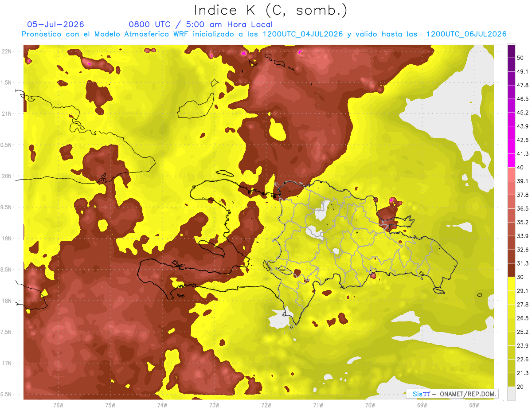Screen dimensions: 532x411
Task: Pick the bright yellow swatch between 29.1 and 30
Action: point(511,284)
